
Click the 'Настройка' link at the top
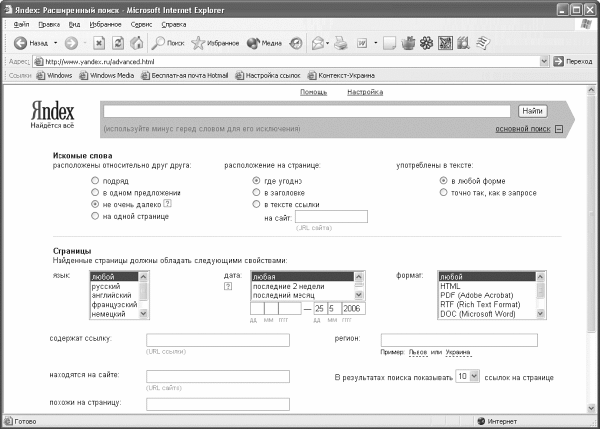[365, 92]
